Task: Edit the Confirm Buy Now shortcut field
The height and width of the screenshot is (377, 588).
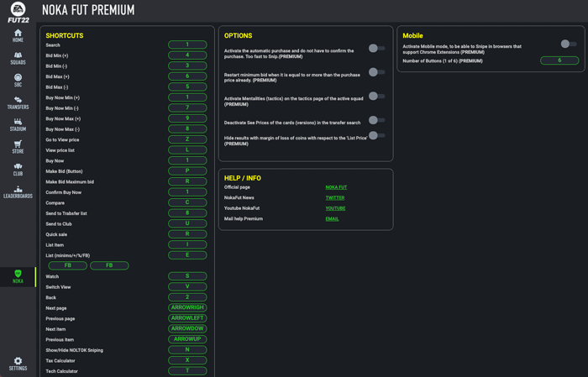Action: pyautogui.click(x=187, y=192)
